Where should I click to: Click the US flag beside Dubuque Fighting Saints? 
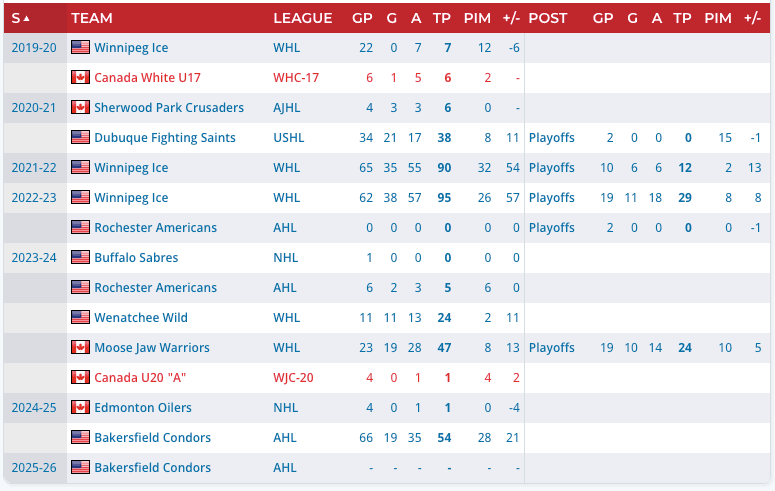coord(80,138)
